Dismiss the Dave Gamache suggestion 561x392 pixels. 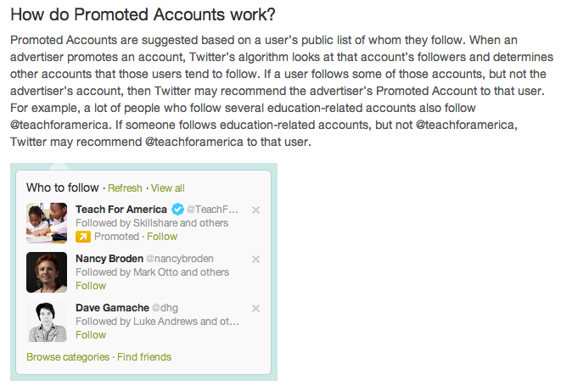pos(256,308)
